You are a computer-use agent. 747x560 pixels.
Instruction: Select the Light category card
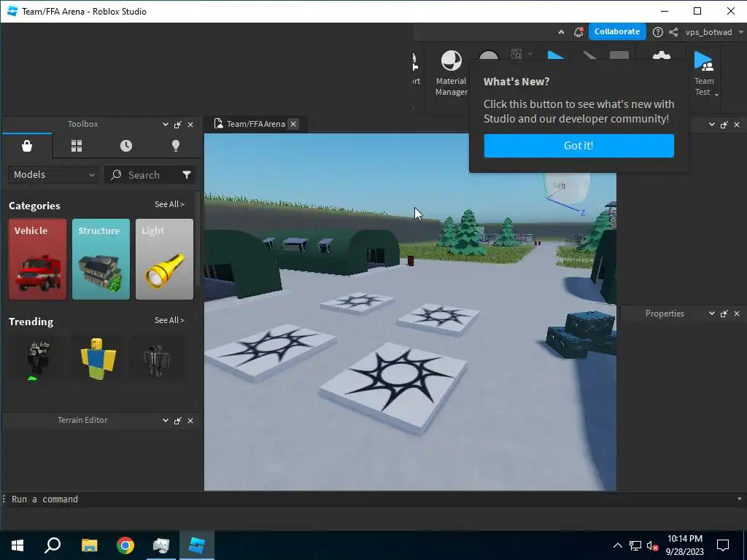164,260
